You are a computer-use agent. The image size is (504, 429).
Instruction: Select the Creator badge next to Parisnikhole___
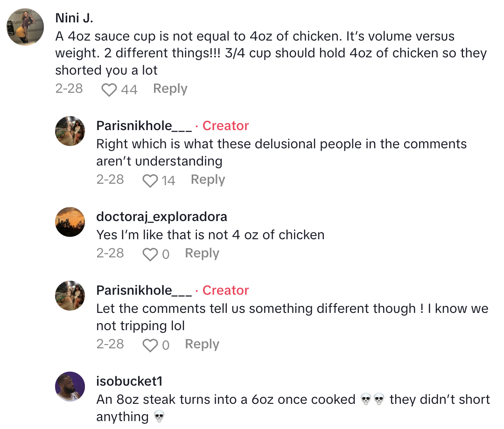click(226, 125)
